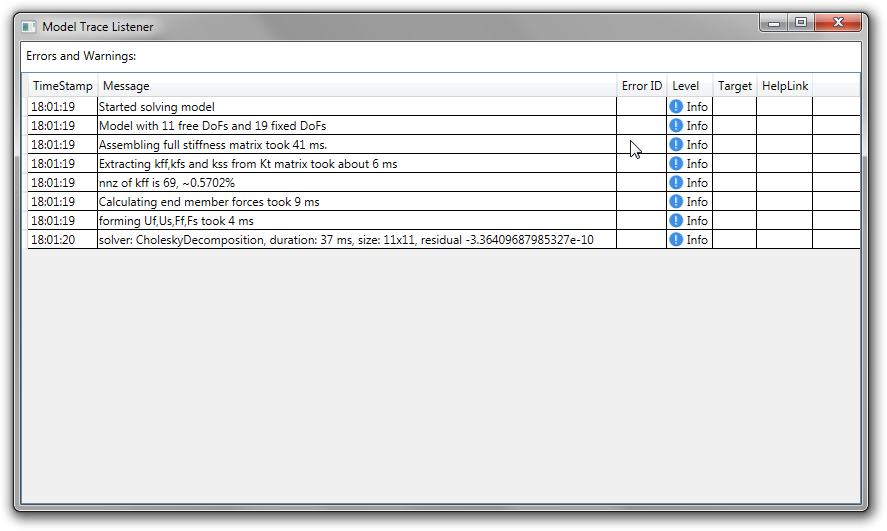Screen dimensions: 887x531
Task: Click info icon in 'Calculating end member forces' row
Action: tap(676, 201)
